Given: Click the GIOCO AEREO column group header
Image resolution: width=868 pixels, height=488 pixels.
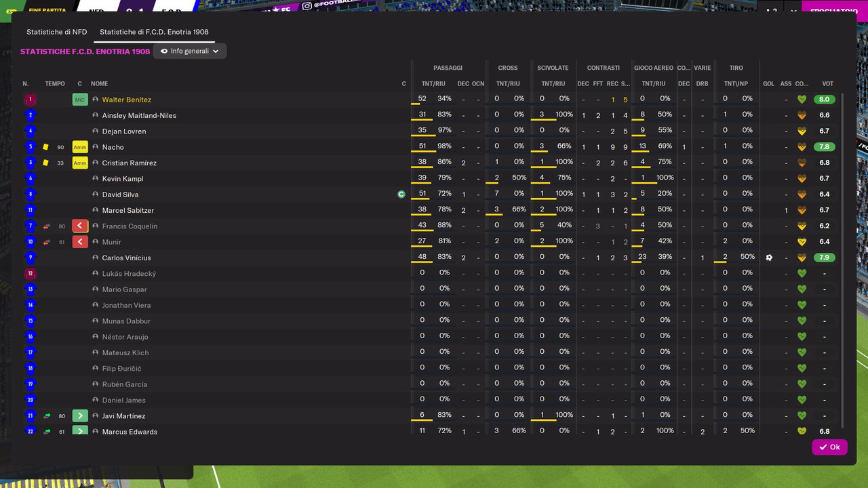Looking at the screenshot, I should point(654,68).
